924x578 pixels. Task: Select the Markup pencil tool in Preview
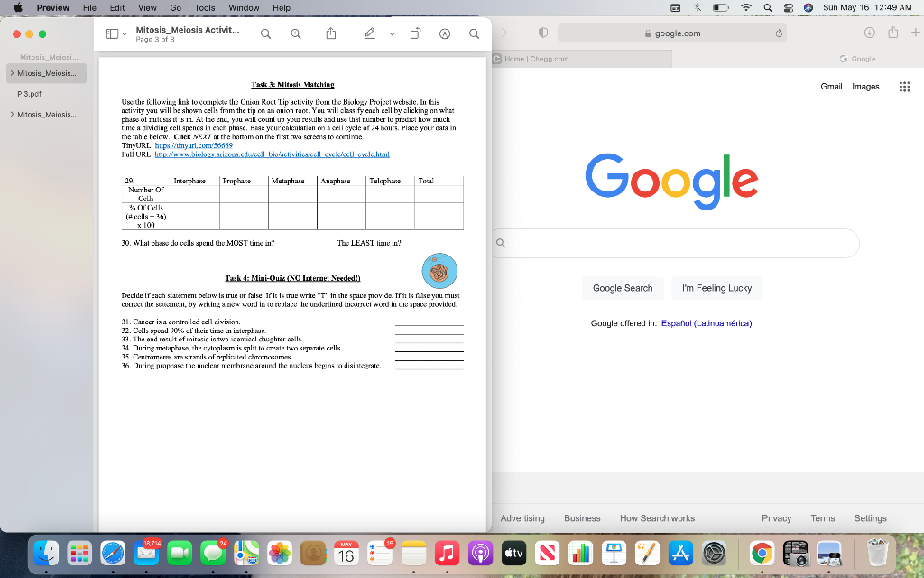(368, 33)
